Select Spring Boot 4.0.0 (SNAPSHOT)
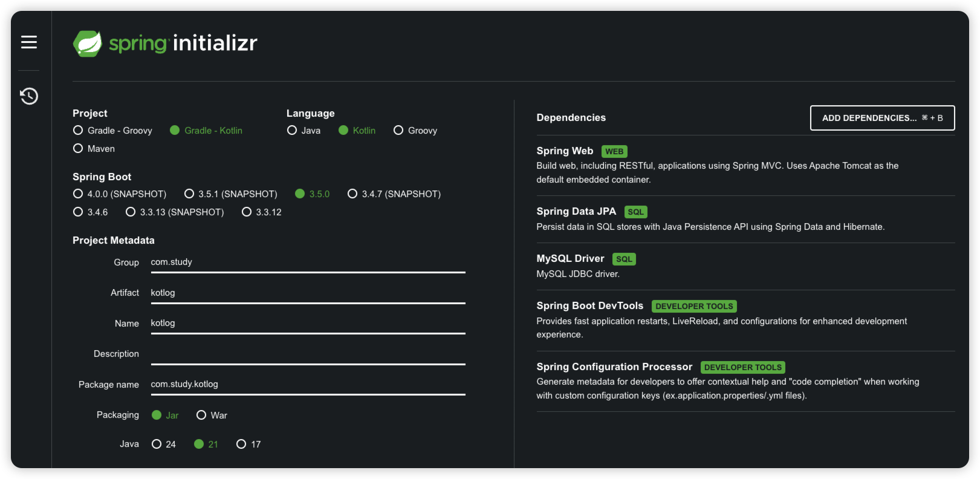This screenshot has width=980, height=479. [x=120, y=194]
